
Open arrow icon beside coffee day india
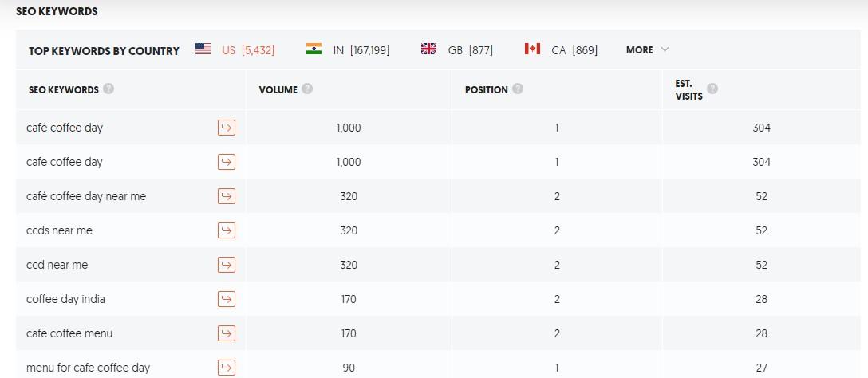tap(227, 299)
